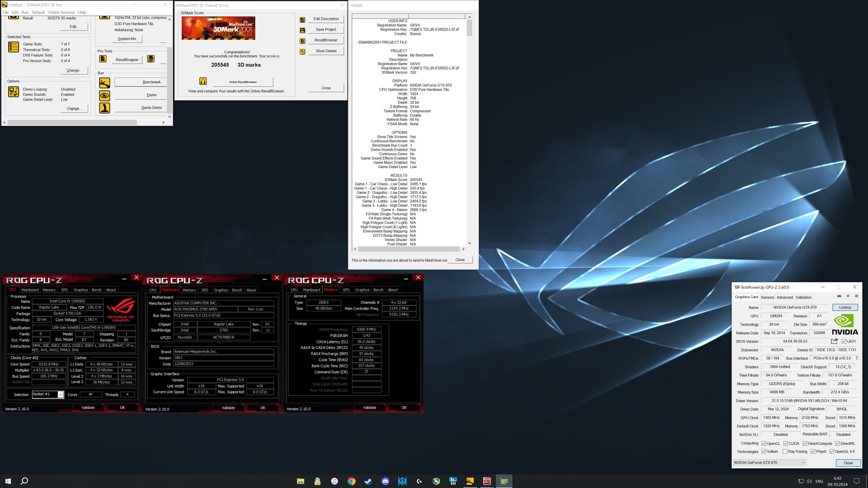Click GPU-Z refresh icon

coord(848,296)
